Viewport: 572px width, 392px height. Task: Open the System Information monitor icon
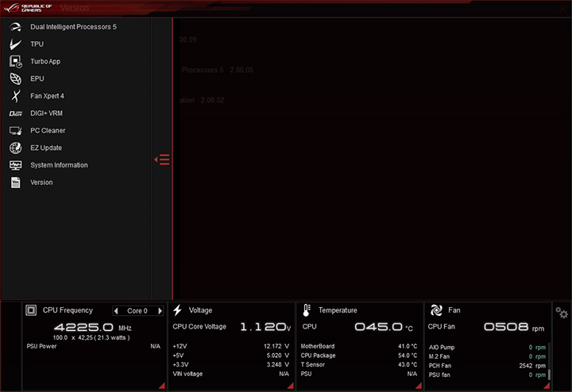15,165
